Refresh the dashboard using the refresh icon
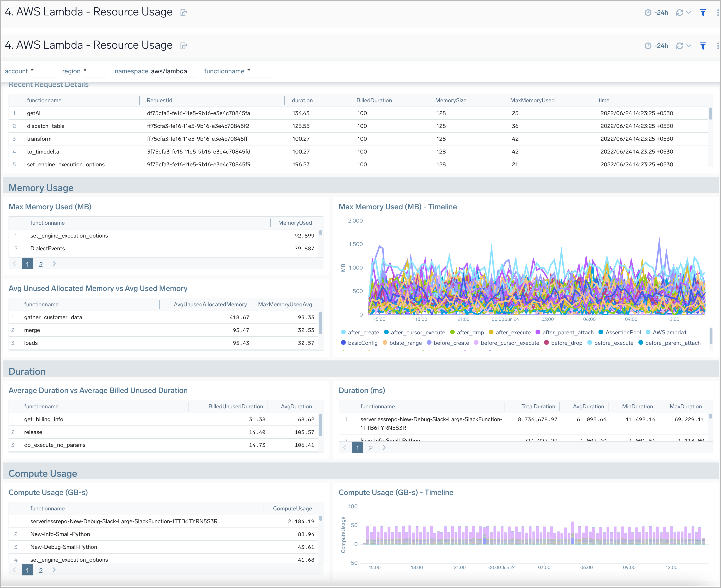Screen dimensions: 721x588 680,12
